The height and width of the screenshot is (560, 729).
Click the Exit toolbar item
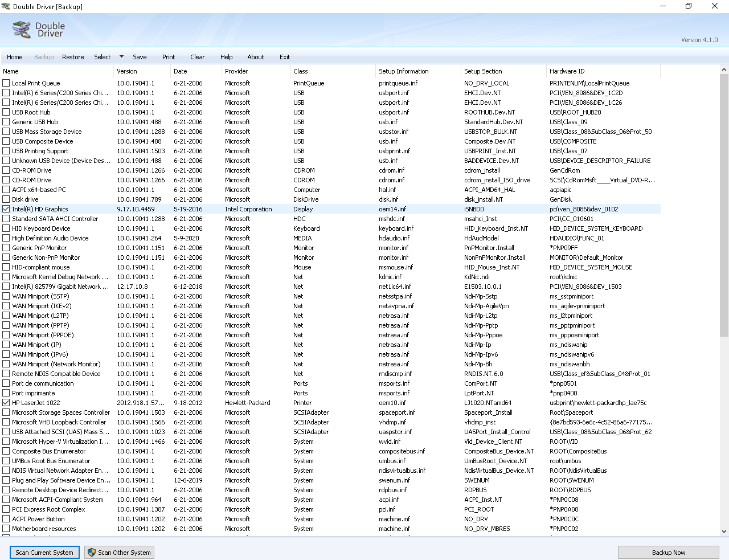coord(285,57)
